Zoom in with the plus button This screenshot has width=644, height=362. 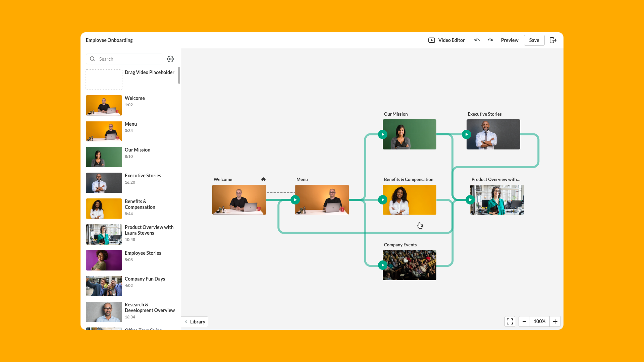[x=555, y=321]
